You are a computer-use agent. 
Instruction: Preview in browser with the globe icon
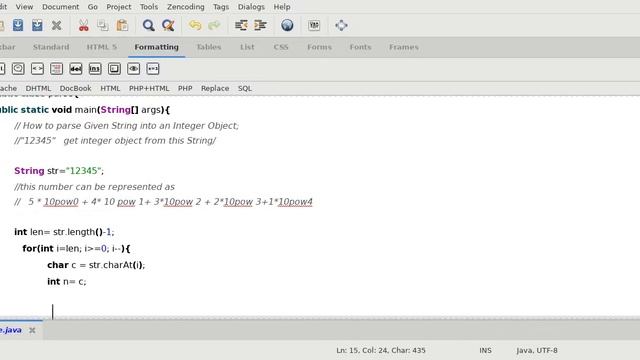tap(287, 25)
